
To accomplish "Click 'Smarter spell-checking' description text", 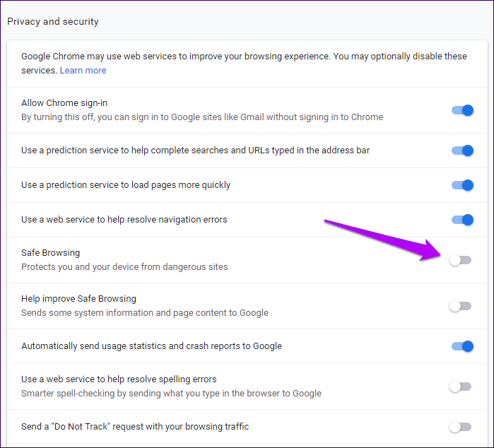I will 172,393.
